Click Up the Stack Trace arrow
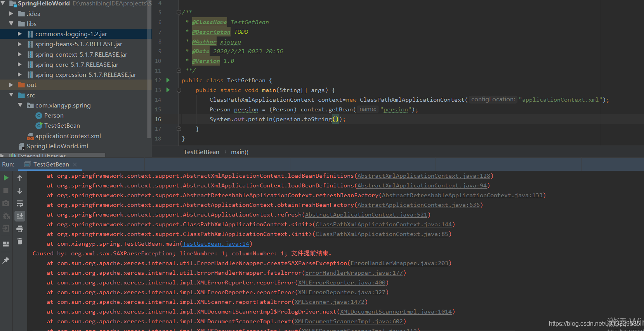The image size is (644, 331). [20, 178]
